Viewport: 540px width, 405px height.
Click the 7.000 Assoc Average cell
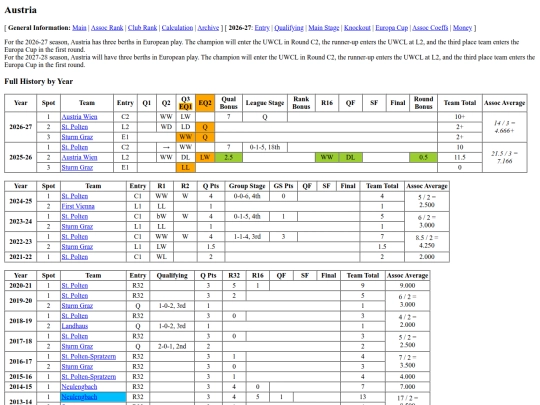[407, 387]
